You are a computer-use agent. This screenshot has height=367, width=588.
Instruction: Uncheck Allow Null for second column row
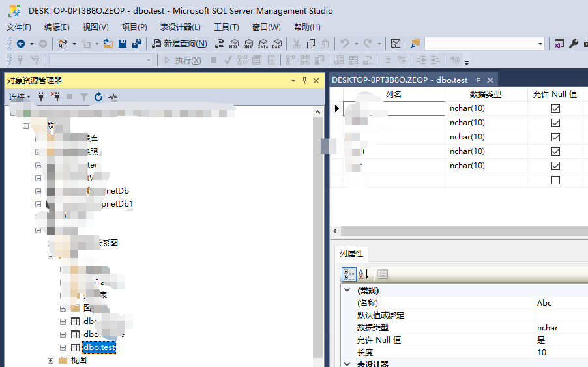[x=555, y=123]
